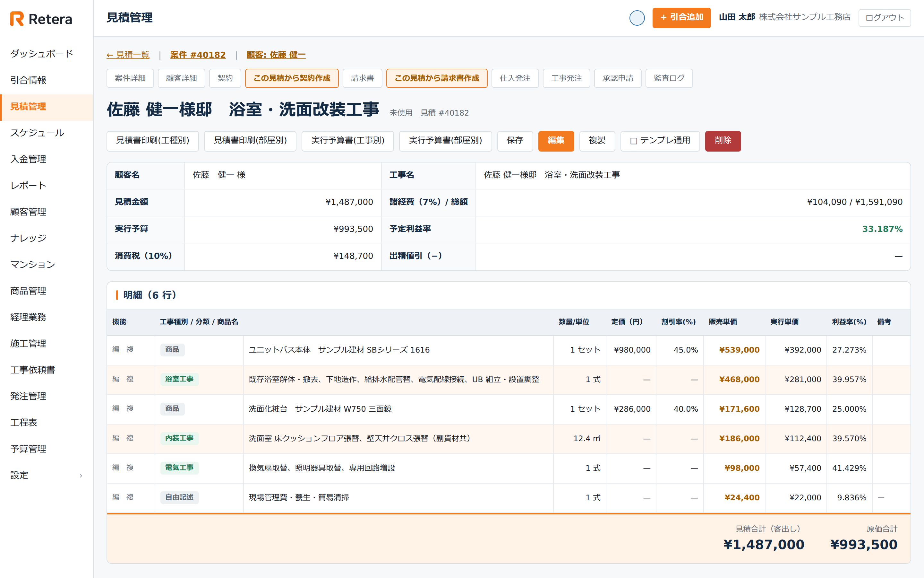Delete the estimate with red 削除 button
The image size is (924, 578).
[723, 141]
